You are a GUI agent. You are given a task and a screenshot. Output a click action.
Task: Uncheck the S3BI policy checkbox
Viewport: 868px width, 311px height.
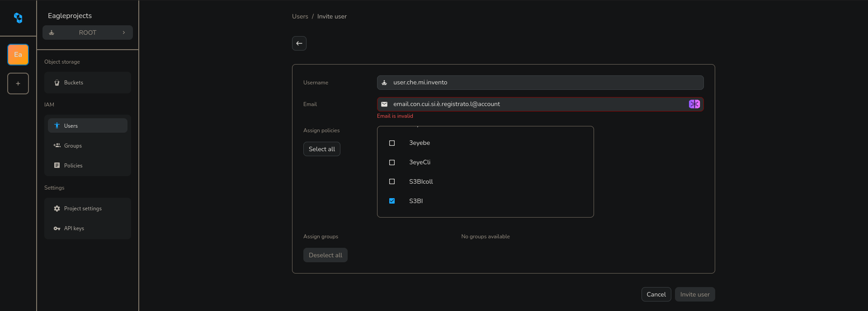(x=392, y=201)
